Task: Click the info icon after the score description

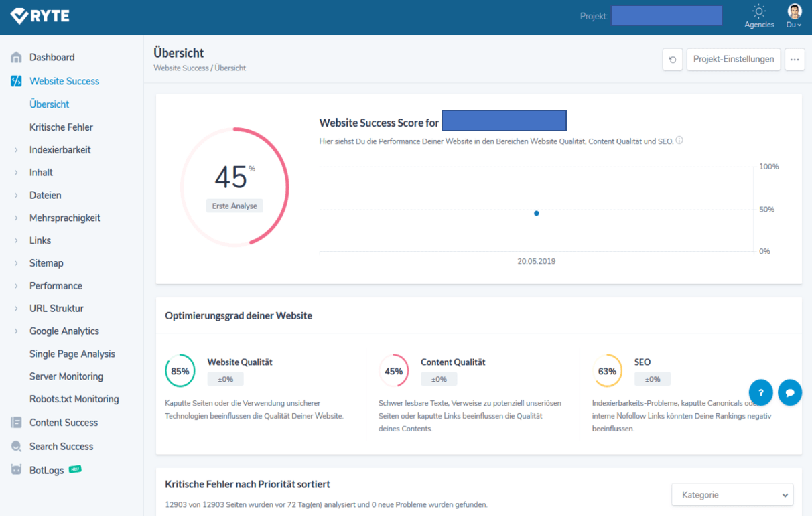Action: [x=679, y=141]
